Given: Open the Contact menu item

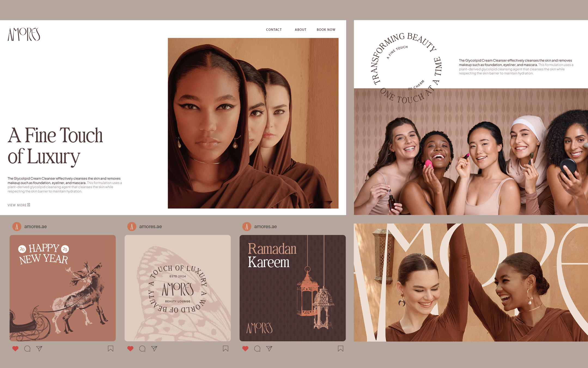Looking at the screenshot, I should pyautogui.click(x=274, y=30).
